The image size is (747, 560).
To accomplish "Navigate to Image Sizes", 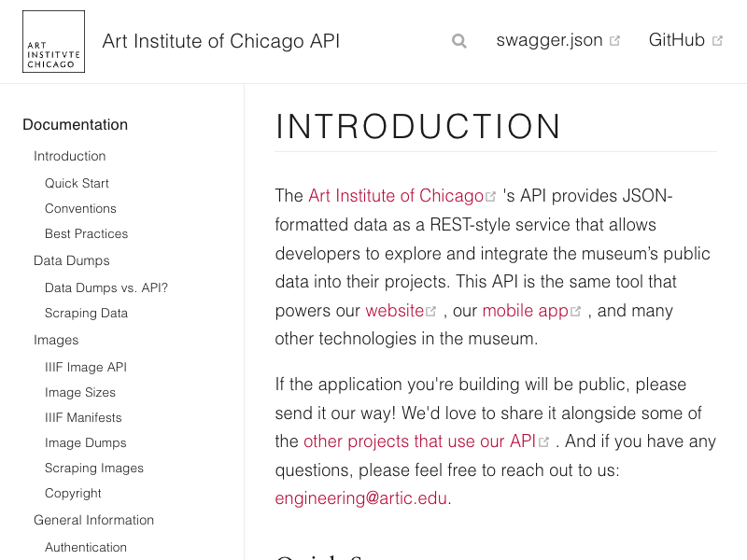I will [x=80, y=392].
